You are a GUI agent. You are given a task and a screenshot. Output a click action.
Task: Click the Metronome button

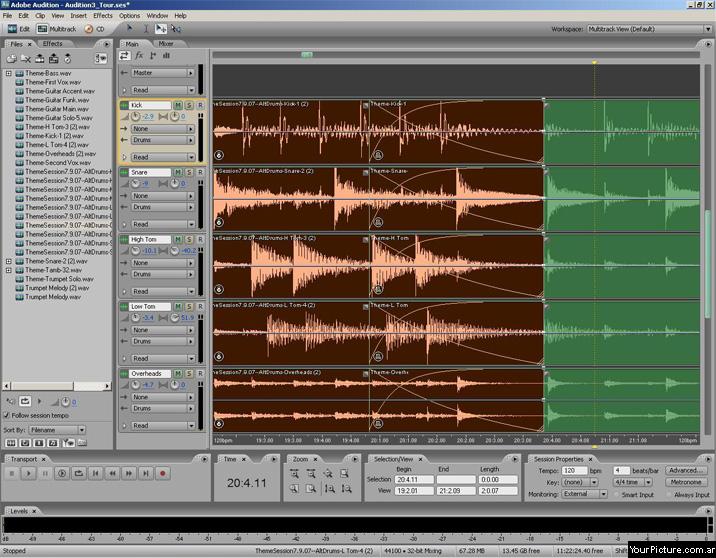(686, 482)
